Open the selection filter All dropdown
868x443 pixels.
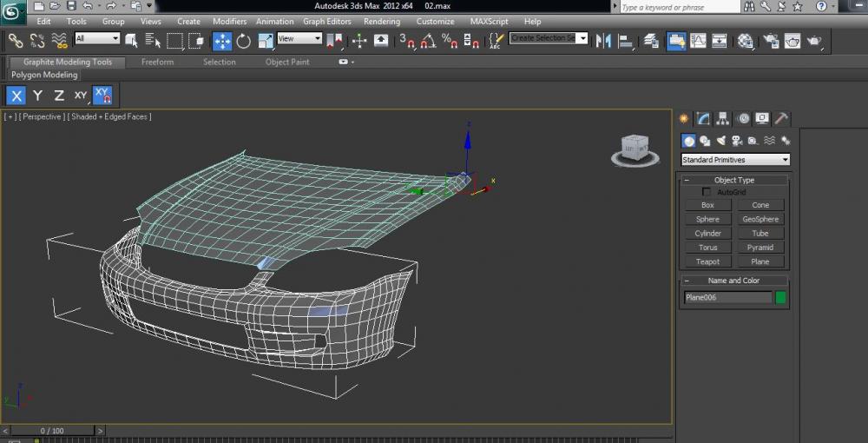pyautogui.click(x=97, y=38)
